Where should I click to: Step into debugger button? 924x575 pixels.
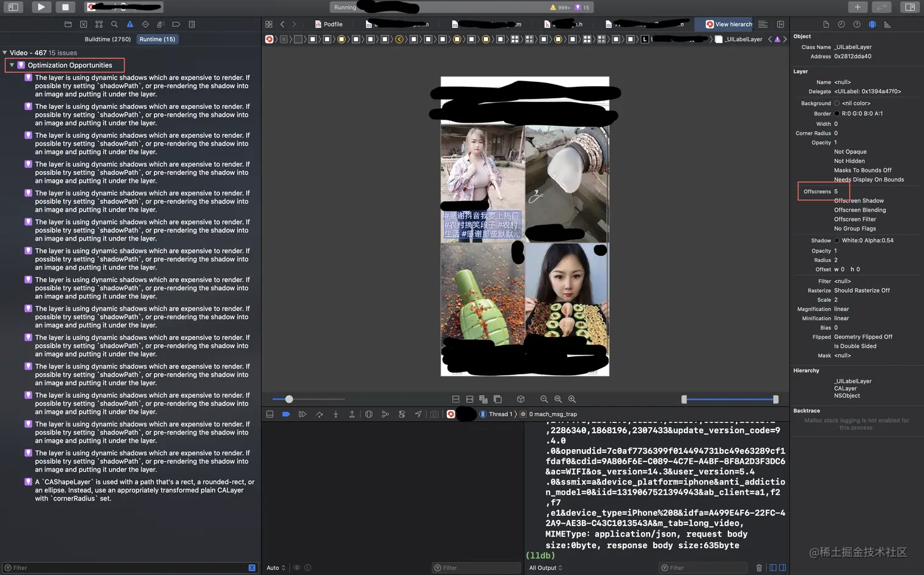pos(335,414)
